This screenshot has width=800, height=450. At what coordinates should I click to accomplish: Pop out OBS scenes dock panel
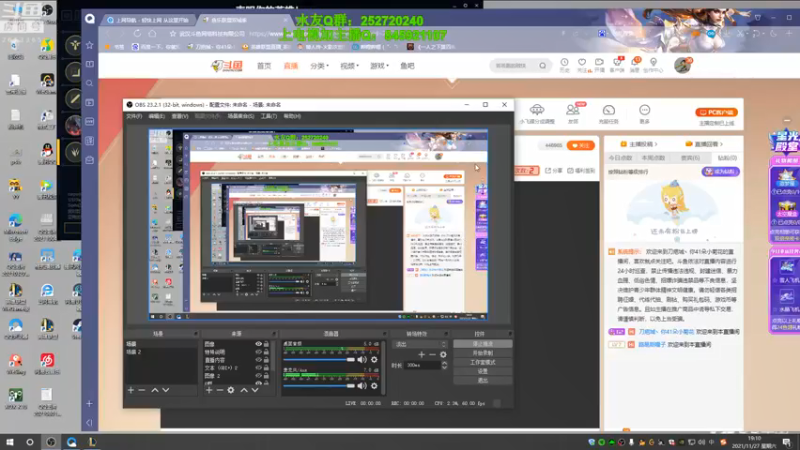click(x=195, y=334)
